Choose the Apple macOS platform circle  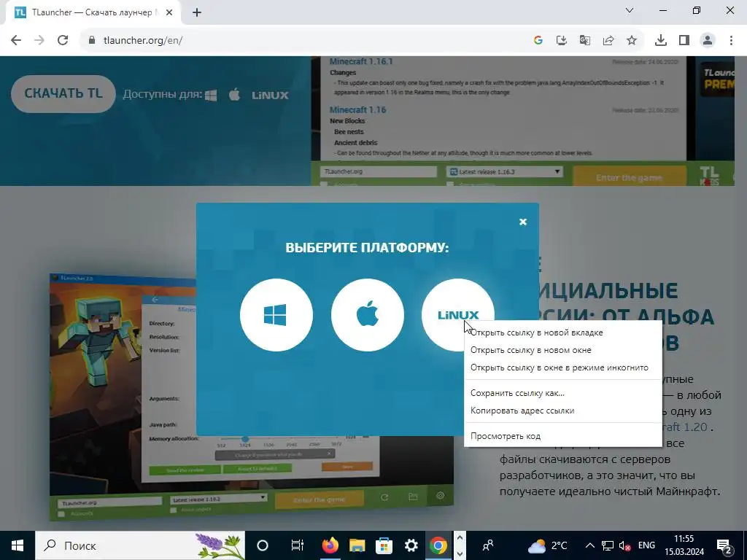(368, 315)
